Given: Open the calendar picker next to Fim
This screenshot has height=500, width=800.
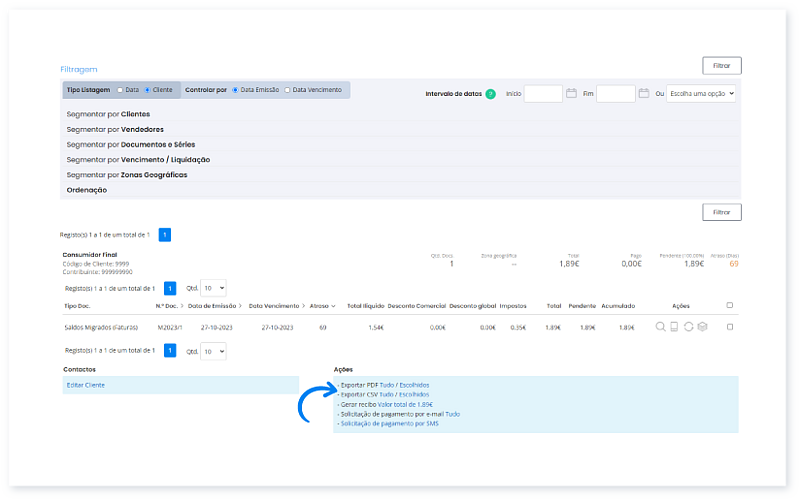Looking at the screenshot, I should point(645,94).
